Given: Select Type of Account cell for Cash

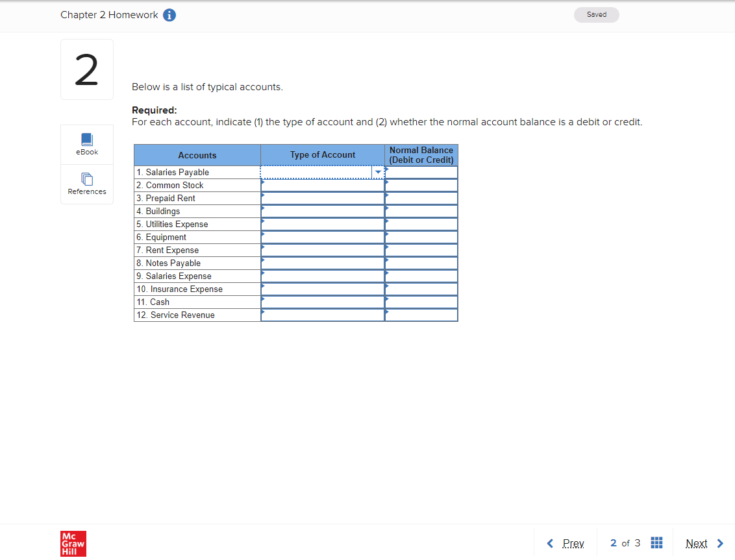Looking at the screenshot, I should (323, 302).
